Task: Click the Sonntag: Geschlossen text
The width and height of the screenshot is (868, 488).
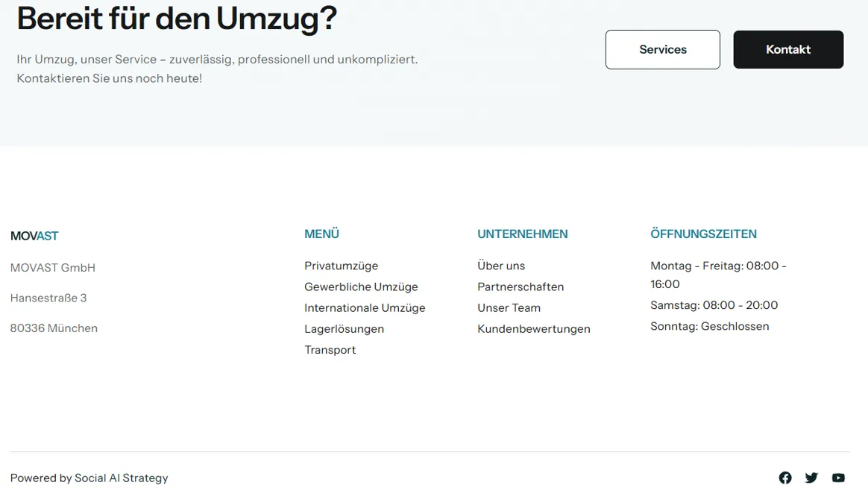Action: [x=710, y=326]
